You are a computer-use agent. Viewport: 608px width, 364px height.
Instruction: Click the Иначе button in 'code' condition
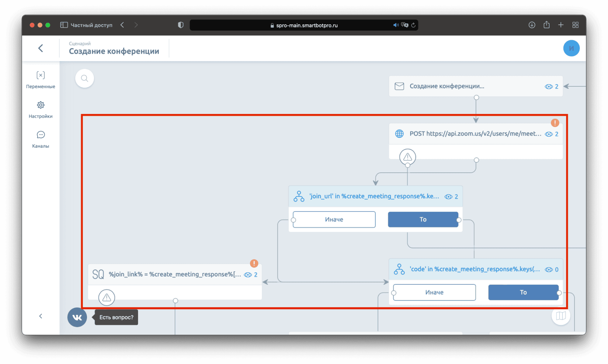point(434,292)
